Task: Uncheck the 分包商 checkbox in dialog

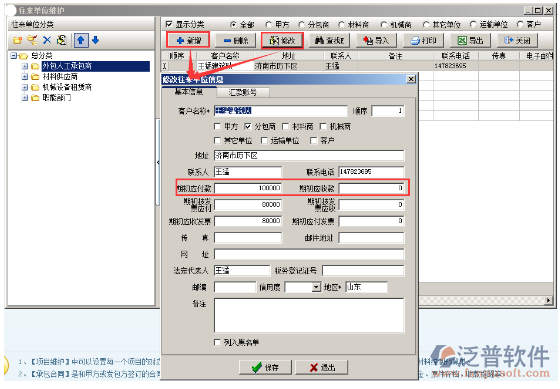Action: 248,126
